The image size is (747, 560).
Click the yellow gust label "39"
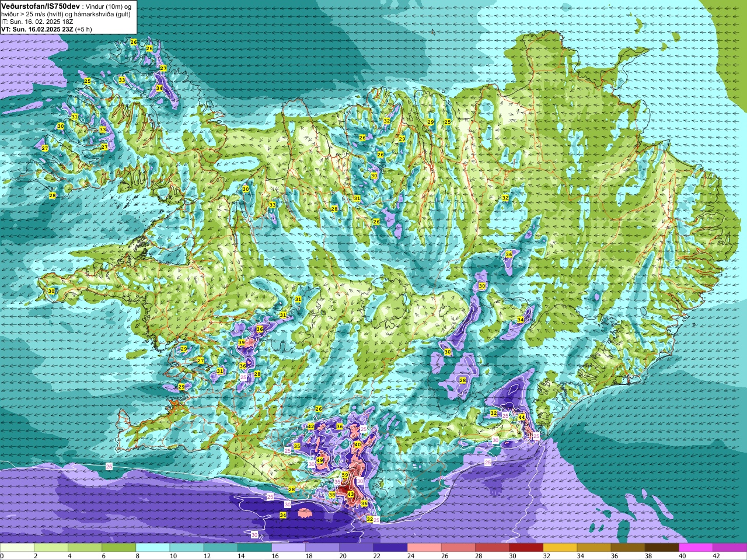242,343
